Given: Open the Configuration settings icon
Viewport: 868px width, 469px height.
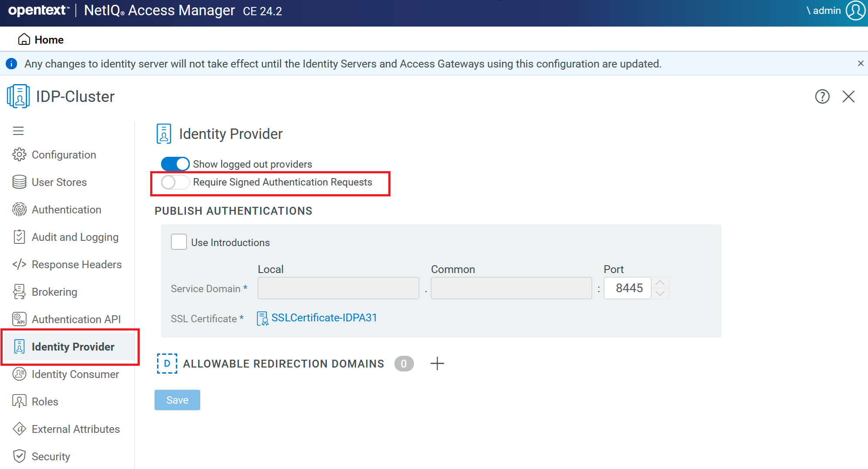Looking at the screenshot, I should [x=19, y=155].
